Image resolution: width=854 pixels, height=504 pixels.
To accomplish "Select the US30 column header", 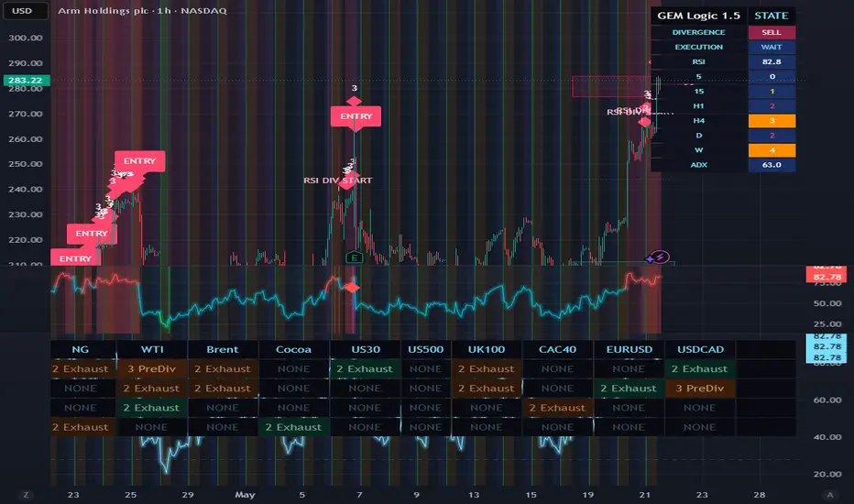I will click(x=366, y=349).
